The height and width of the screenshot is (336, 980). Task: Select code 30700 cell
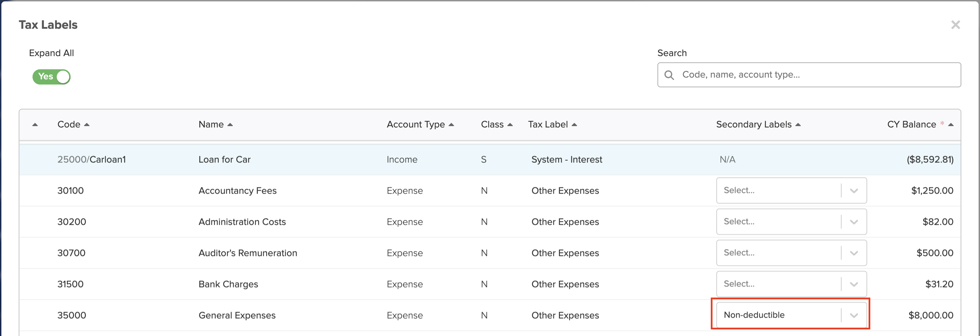click(71, 253)
